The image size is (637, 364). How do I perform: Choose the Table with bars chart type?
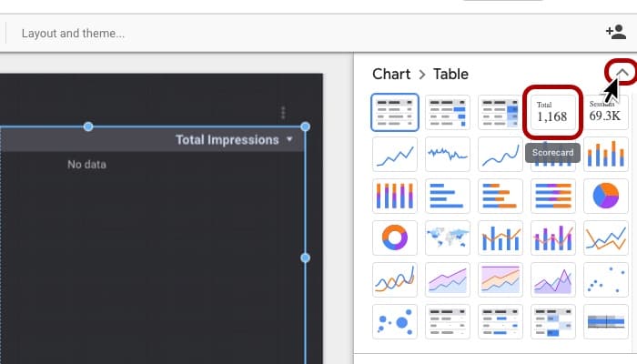pyautogui.click(x=448, y=113)
